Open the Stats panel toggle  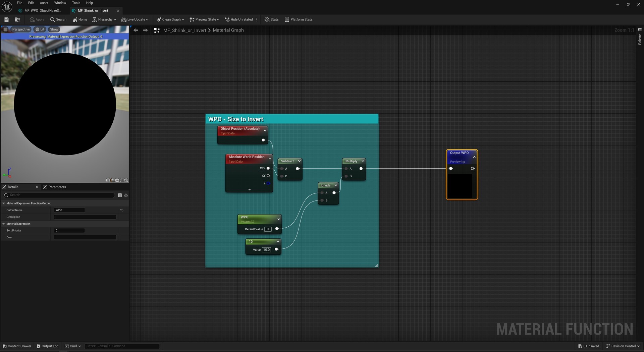pos(271,19)
